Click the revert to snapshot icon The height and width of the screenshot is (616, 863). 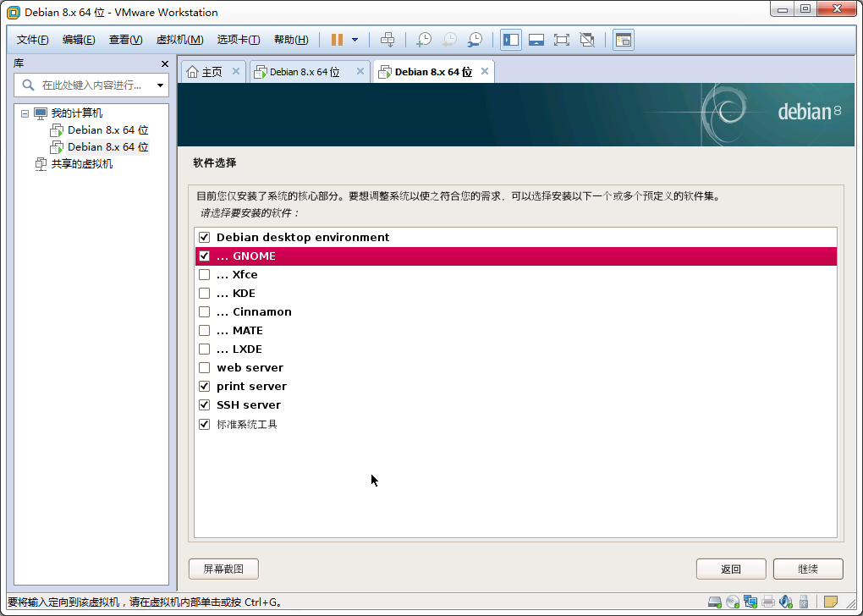449,40
